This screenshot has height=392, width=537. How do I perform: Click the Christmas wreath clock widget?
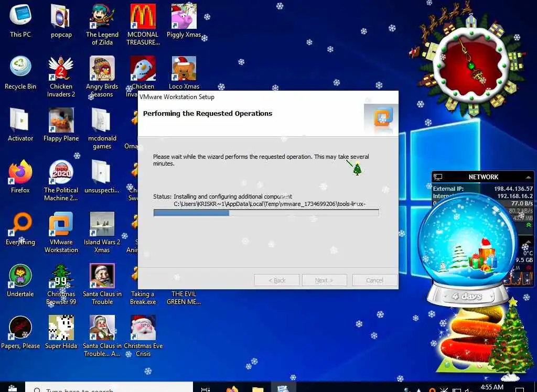pyautogui.click(x=472, y=66)
